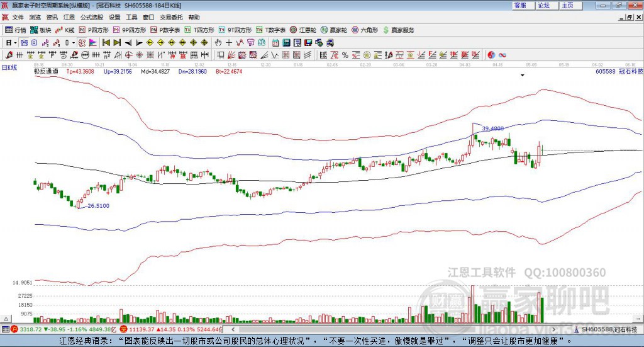
Task: Expand the bottom-left indicator panel arrow
Action: coord(6,319)
